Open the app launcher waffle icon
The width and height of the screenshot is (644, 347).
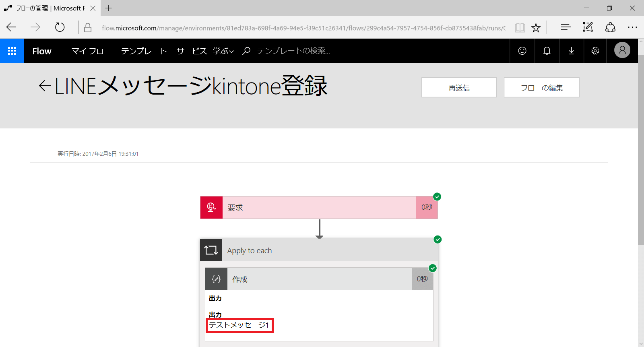pos(12,51)
